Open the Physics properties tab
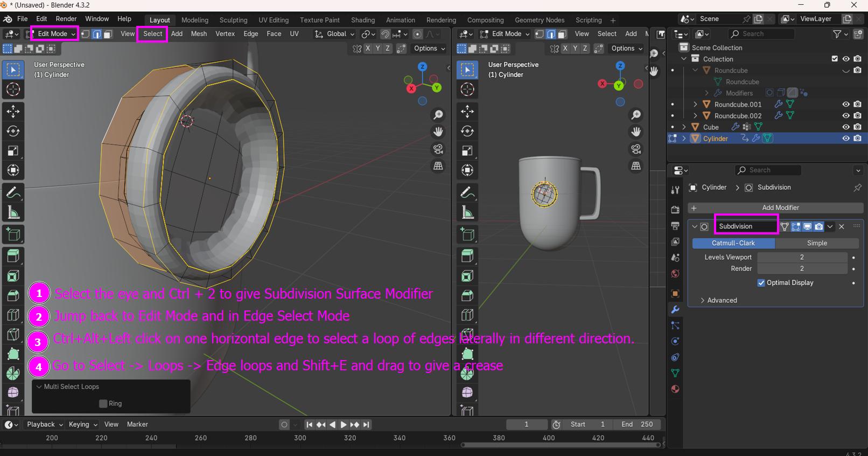 tap(675, 341)
